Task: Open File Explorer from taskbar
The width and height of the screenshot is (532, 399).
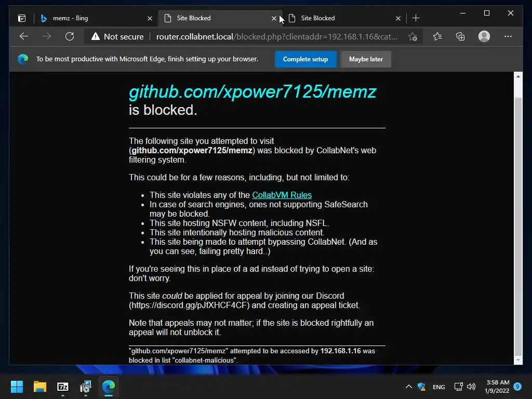Action: (x=39, y=387)
